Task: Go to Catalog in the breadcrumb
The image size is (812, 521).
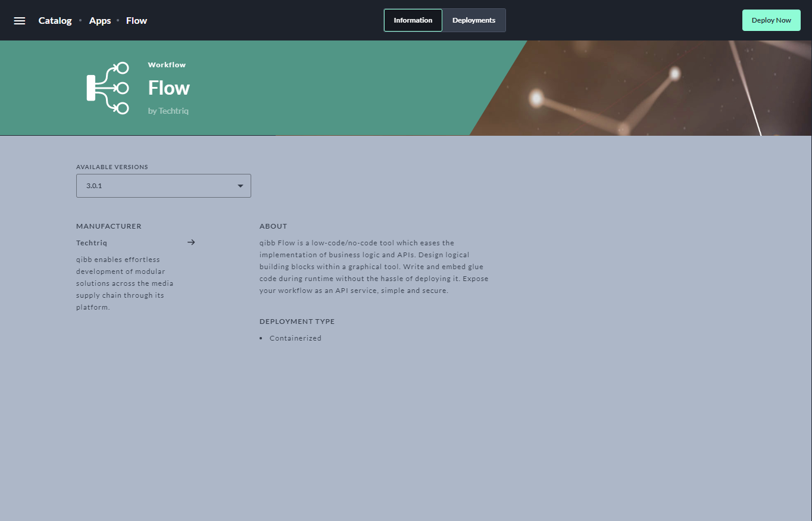Action: coord(55,21)
